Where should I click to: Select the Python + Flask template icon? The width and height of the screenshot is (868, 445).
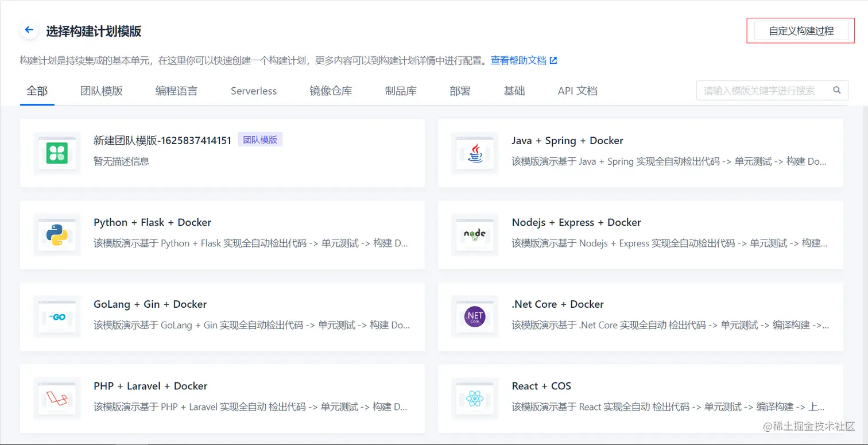tap(57, 235)
